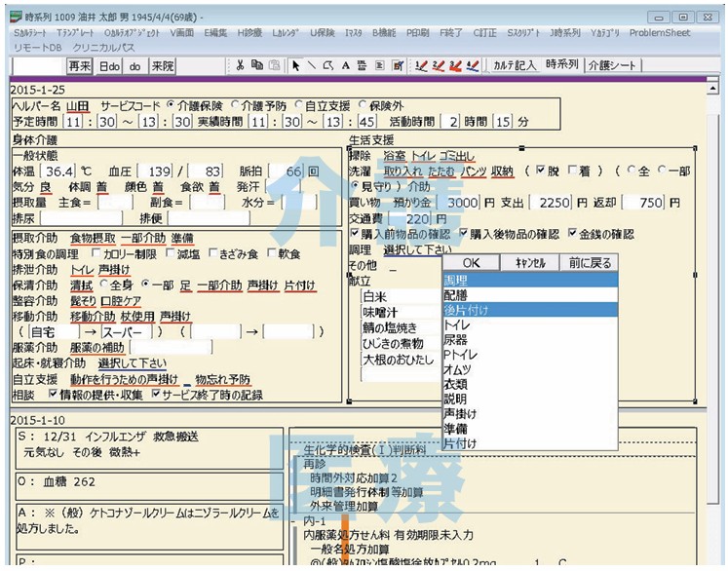Select the line drawing tool

(x=312, y=65)
